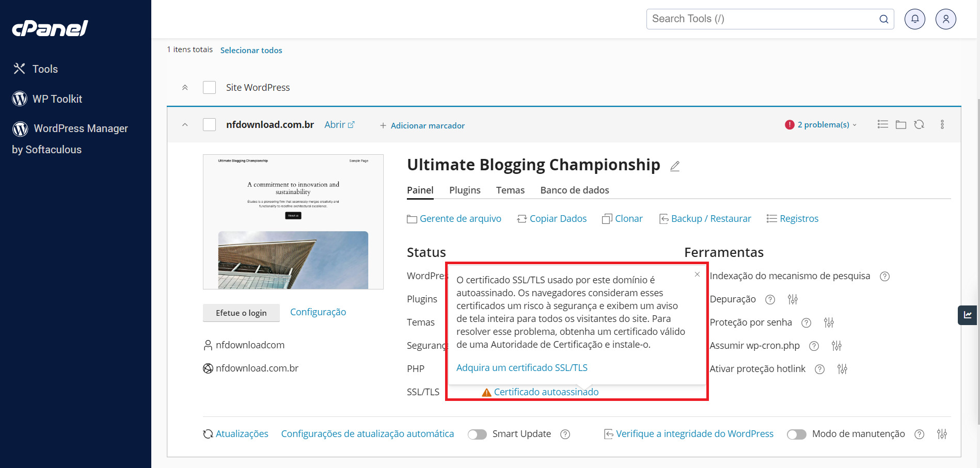Open notifications bell icon
980x468 pixels.
click(x=914, y=19)
